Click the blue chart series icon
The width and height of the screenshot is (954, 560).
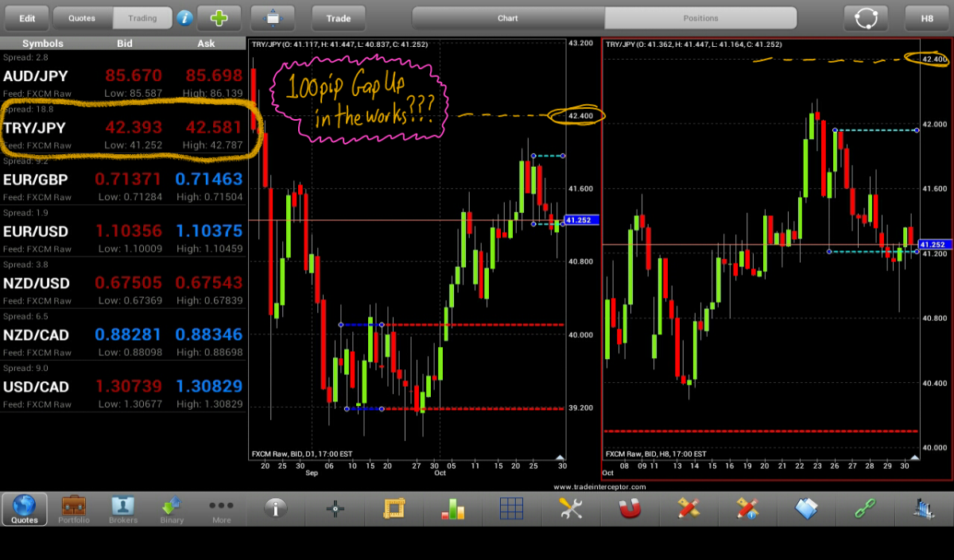pos(924,508)
